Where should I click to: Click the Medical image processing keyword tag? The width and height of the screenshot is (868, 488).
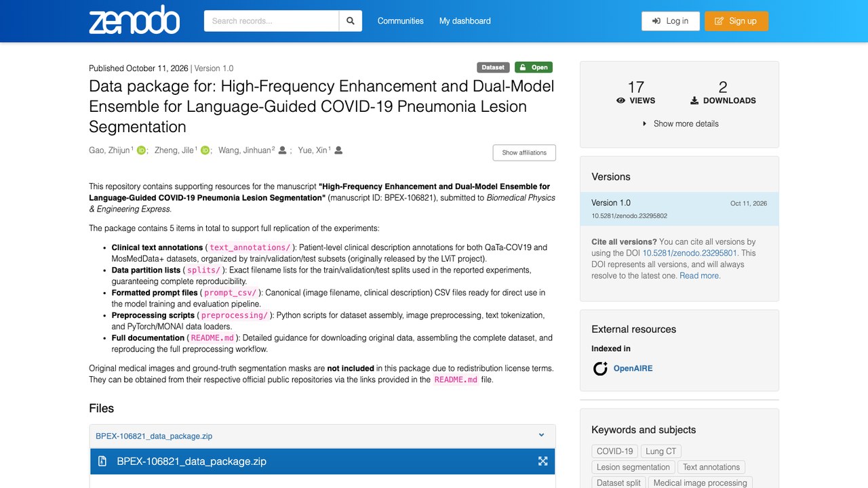click(701, 483)
